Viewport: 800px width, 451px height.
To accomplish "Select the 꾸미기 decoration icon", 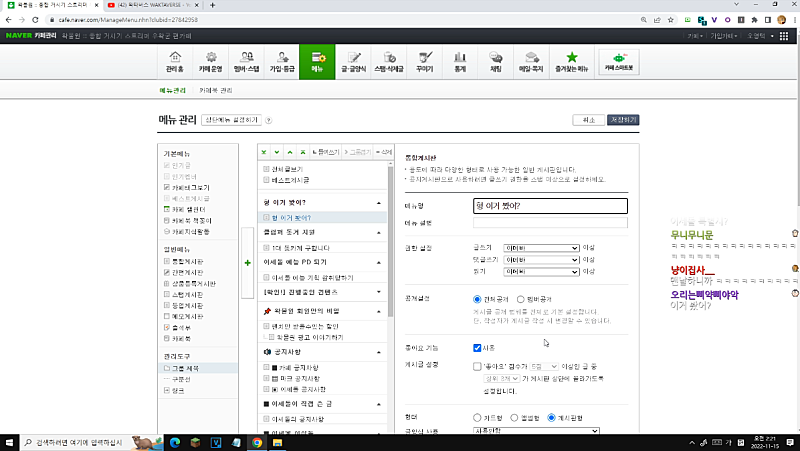I will tap(424, 62).
